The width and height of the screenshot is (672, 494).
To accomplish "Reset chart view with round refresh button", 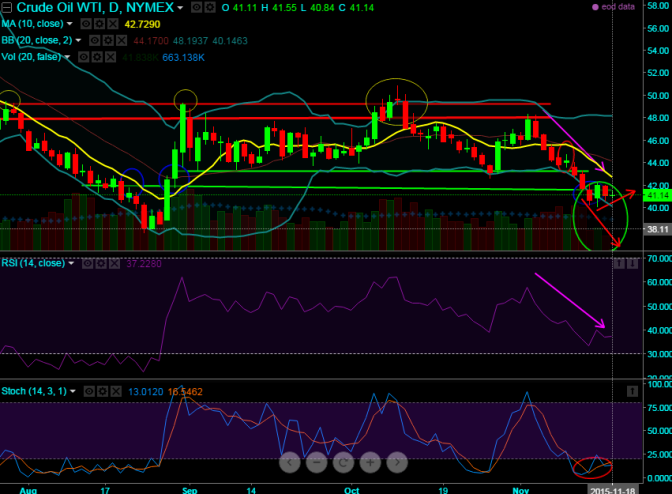I will click(343, 462).
